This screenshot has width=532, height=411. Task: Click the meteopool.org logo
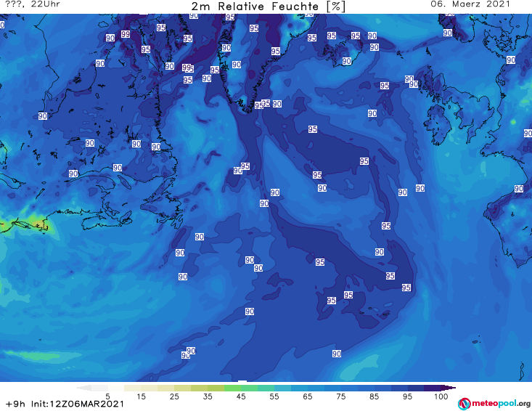(x=494, y=404)
